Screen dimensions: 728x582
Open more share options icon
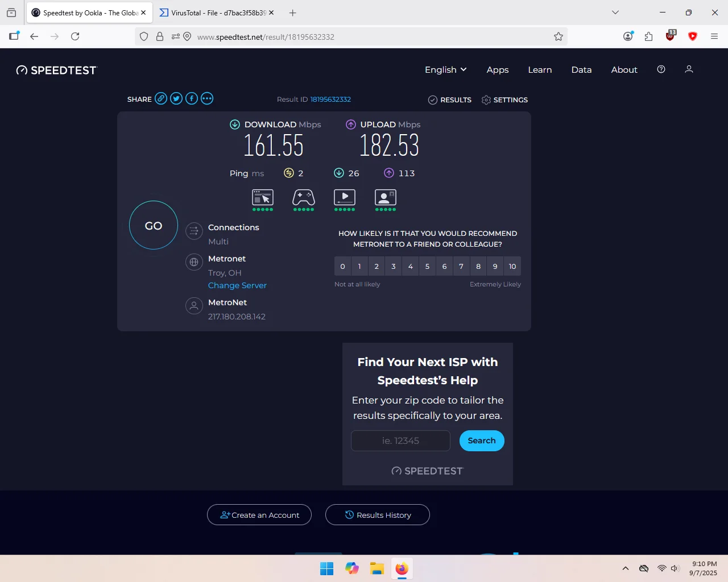click(x=207, y=98)
